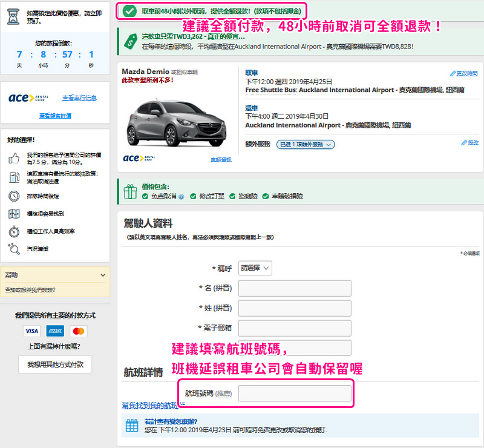Click the Mastercard icon
Screen dimensions: 484x448
coord(79,331)
